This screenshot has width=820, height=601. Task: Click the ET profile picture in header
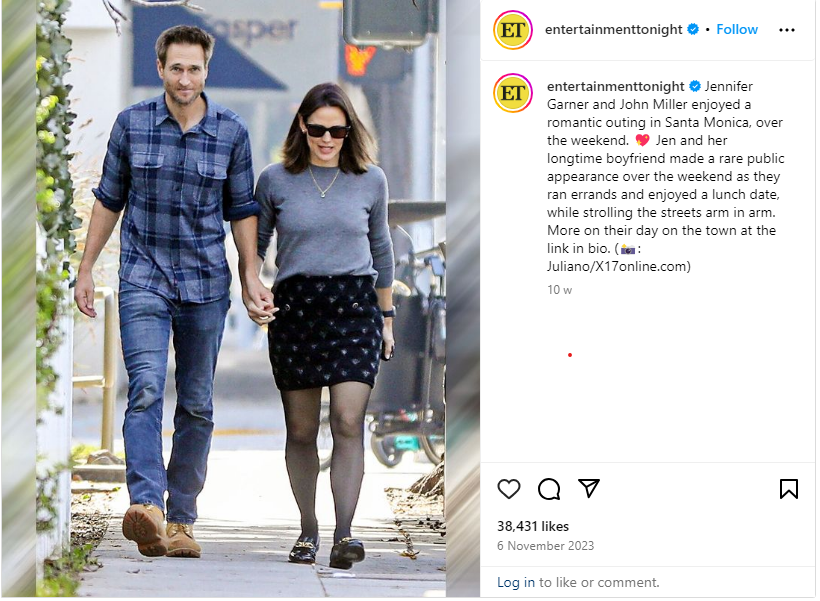[513, 30]
